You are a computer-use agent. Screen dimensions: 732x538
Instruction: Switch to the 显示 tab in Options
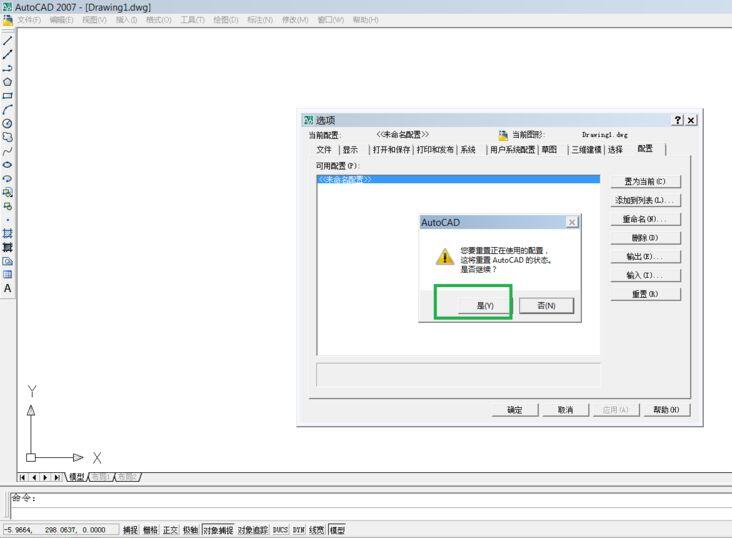click(x=350, y=149)
